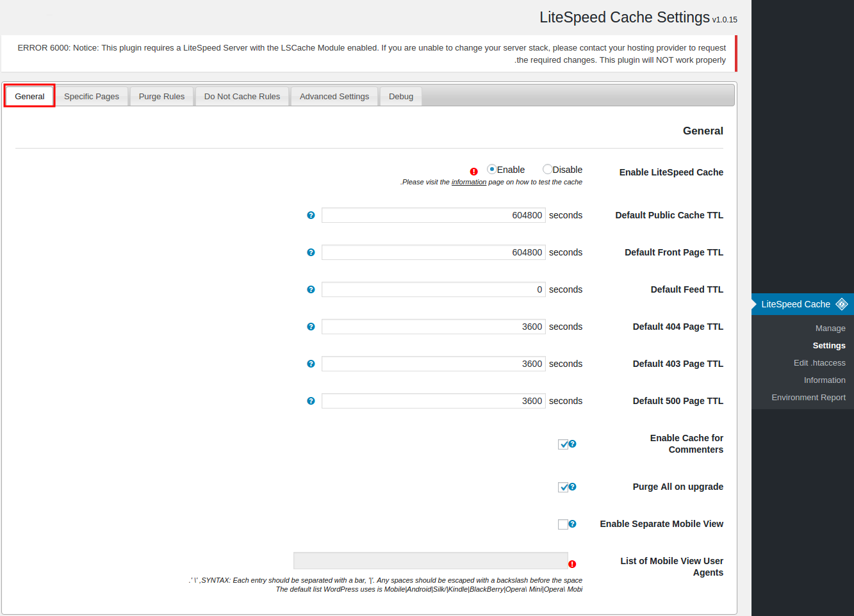Click the LiteSpeed Cache diamond logo icon
Screen dimensions: 854x616
[842, 304]
